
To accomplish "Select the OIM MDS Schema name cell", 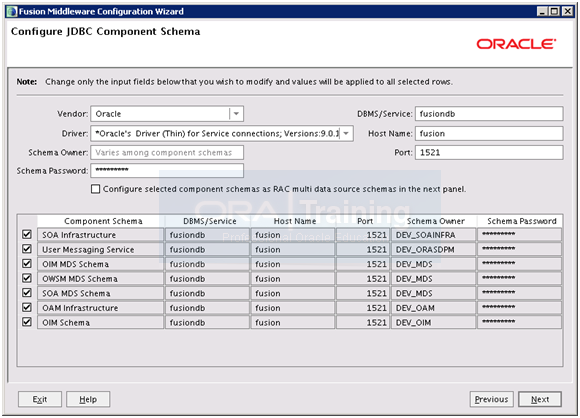I will point(101,264).
